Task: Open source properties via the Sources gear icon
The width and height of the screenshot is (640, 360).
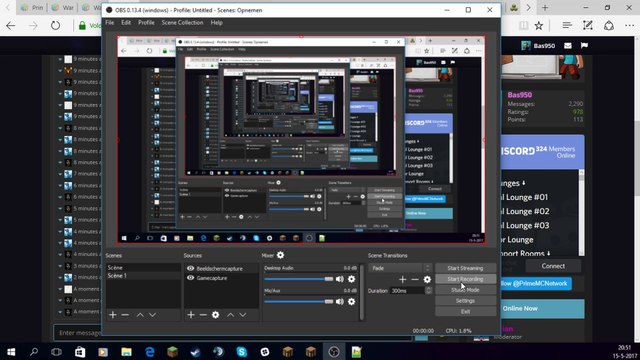Action: (216, 315)
